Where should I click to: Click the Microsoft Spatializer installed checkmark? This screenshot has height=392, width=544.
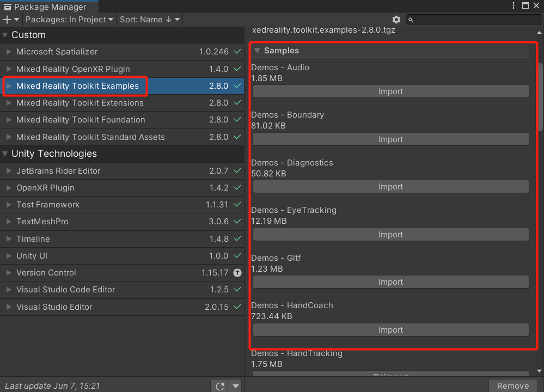(x=237, y=52)
